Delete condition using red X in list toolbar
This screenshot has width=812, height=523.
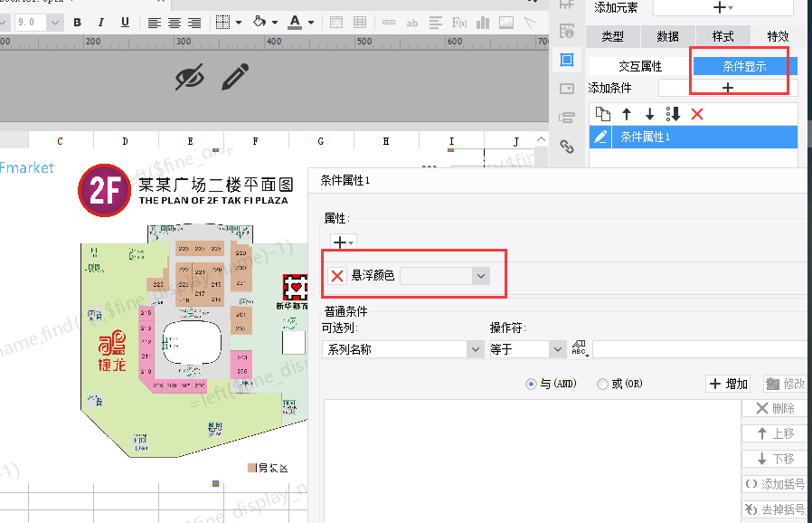697,114
